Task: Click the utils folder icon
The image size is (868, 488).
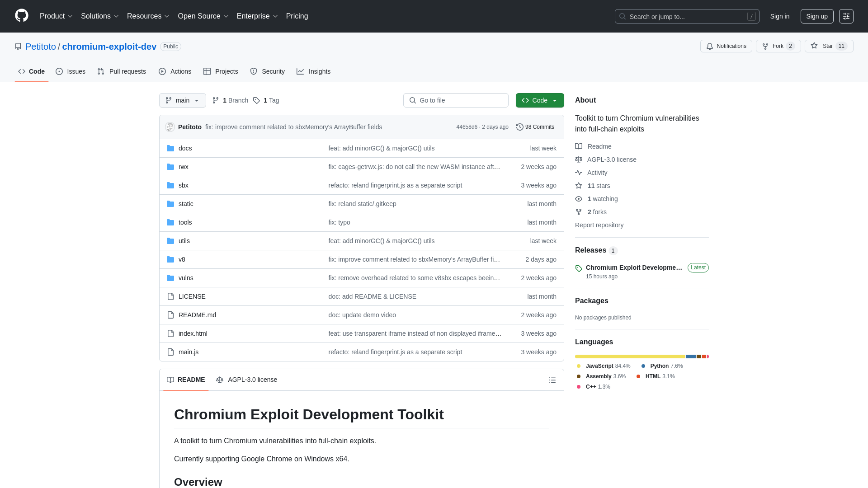Action: (x=170, y=241)
